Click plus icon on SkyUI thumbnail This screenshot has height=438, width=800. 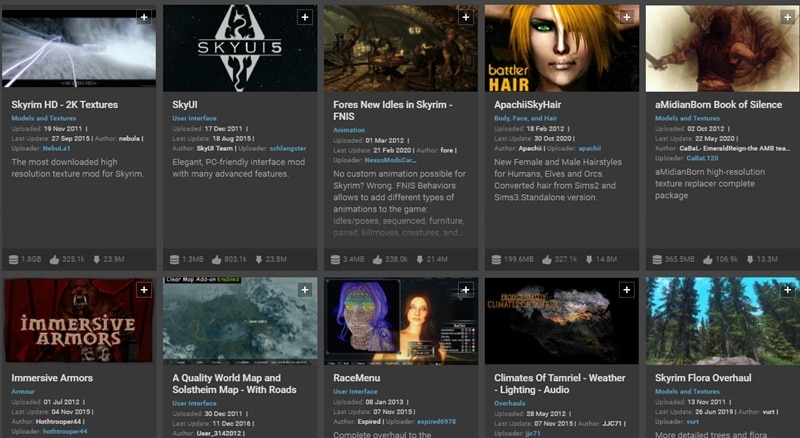click(305, 17)
